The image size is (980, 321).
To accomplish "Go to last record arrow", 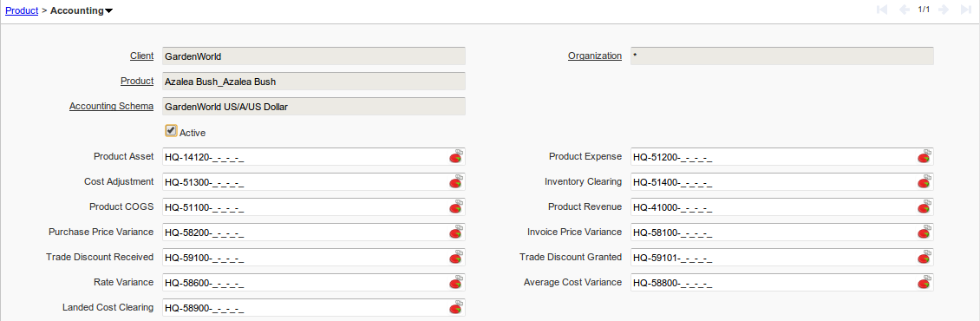I will [x=966, y=10].
